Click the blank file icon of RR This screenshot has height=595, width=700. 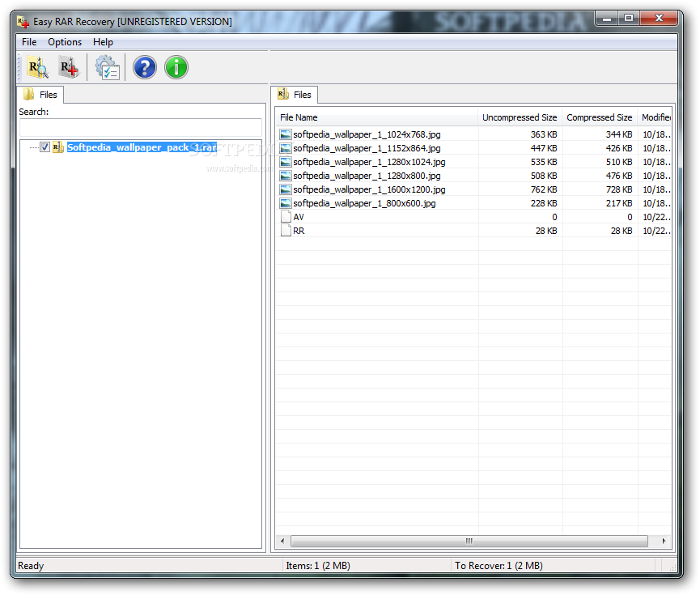(286, 231)
